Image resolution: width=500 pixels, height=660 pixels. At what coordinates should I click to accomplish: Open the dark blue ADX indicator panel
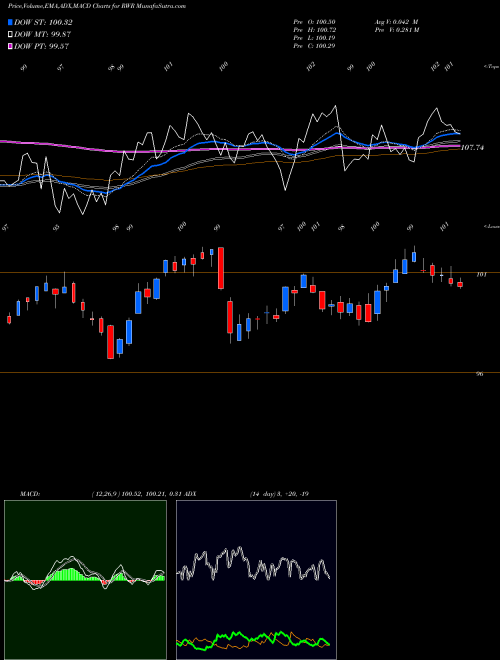click(256, 580)
